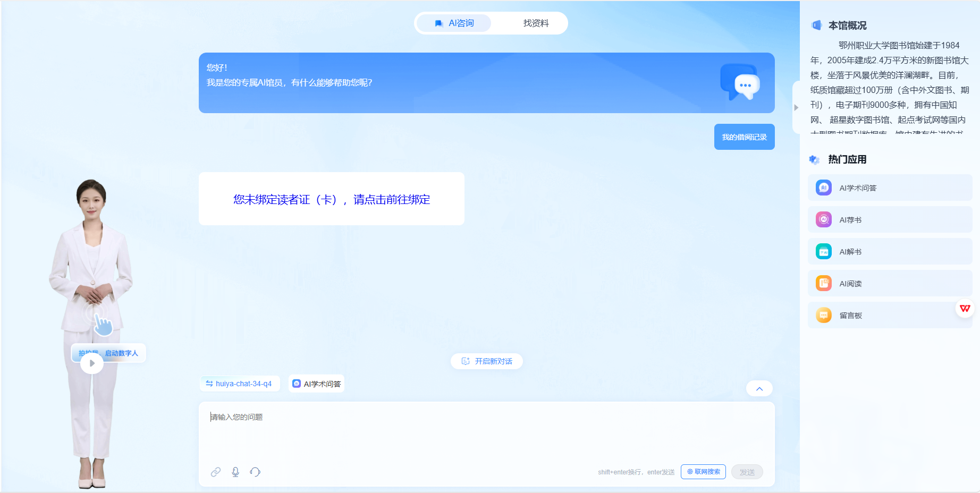Toggle the 联网搜索 web search option
The height and width of the screenshot is (493, 980).
[703, 472]
